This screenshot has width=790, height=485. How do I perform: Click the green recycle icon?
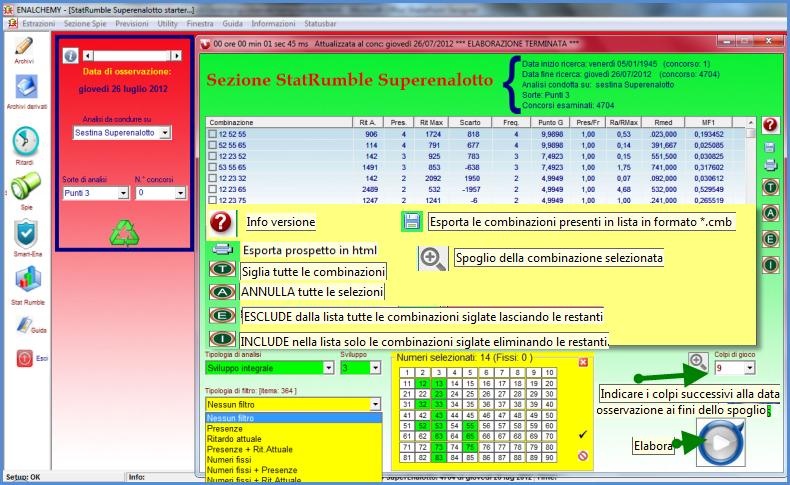click(124, 233)
